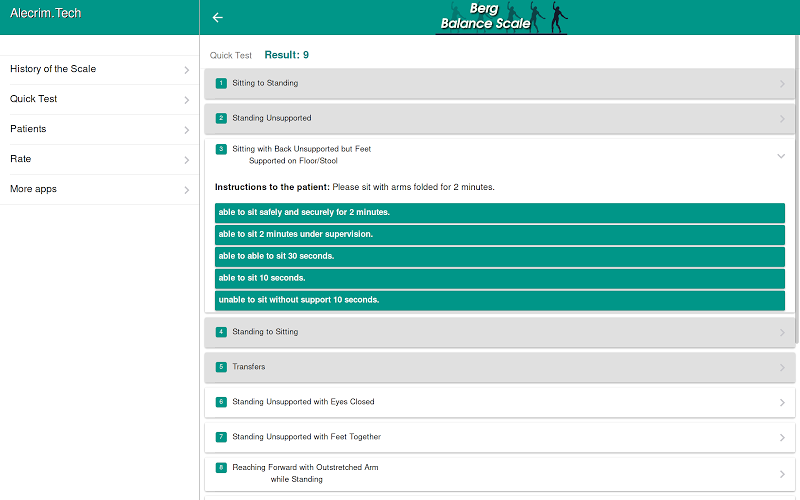
Task: Select 'able to sit safely and securely for 2 minutes'
Action: click(499, 213)
